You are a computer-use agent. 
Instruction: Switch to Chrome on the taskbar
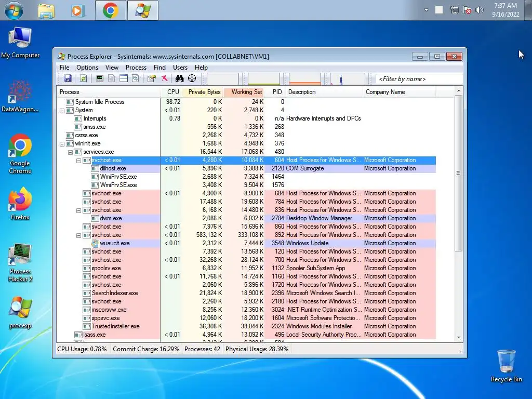(x=110, y=10)
